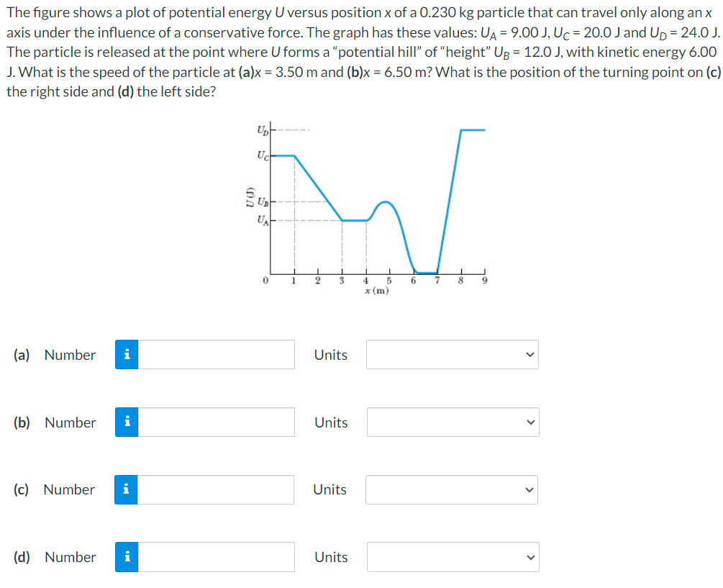
Task: Click the "Units" label for part (c)
Action: pyautogui.click(x=329, y=489)
